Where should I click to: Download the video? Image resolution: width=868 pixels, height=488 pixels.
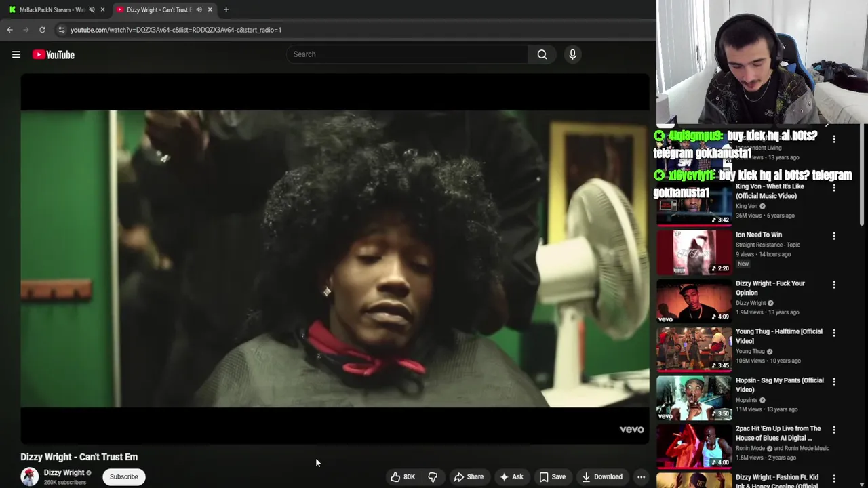tap(601, 476)
